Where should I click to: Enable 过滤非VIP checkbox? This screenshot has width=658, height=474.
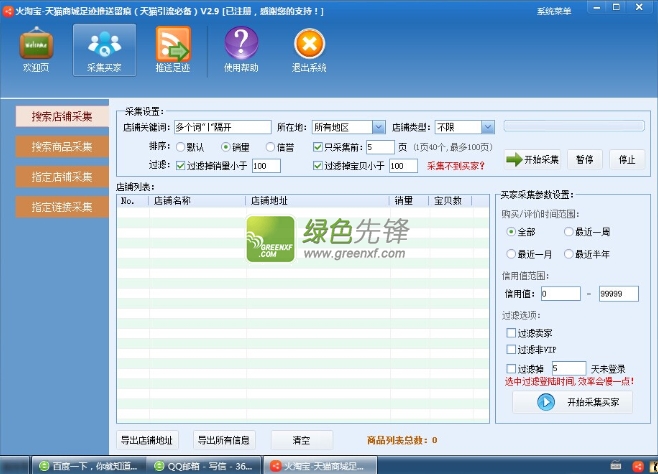tap(511, 349)
